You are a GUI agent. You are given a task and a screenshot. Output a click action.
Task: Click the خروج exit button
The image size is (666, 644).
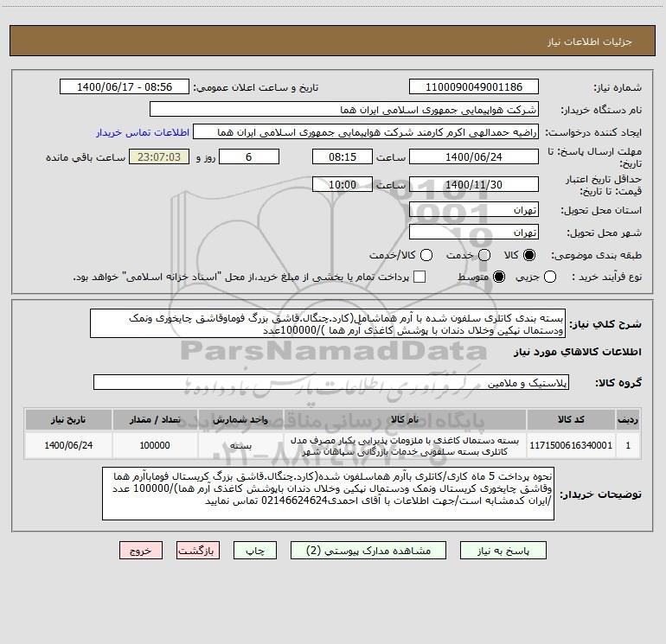[141, 551]
